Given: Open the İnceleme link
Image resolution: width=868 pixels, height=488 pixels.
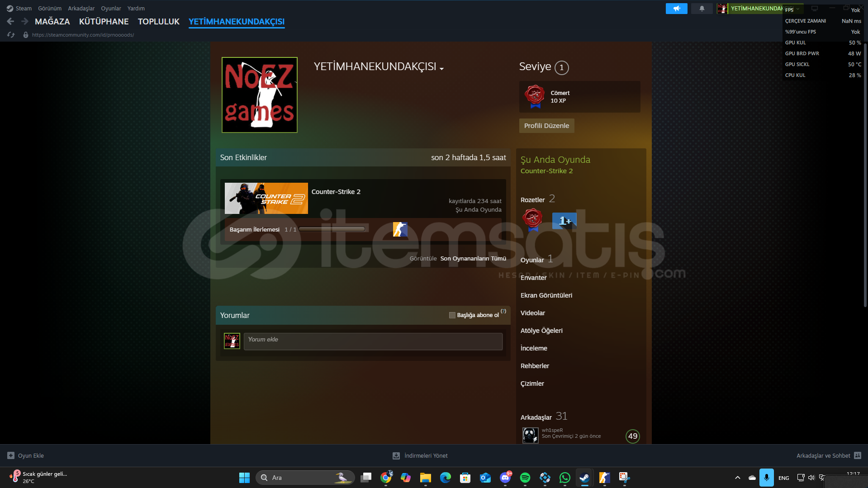Looking at the screenshot, I should coord(534,348).
